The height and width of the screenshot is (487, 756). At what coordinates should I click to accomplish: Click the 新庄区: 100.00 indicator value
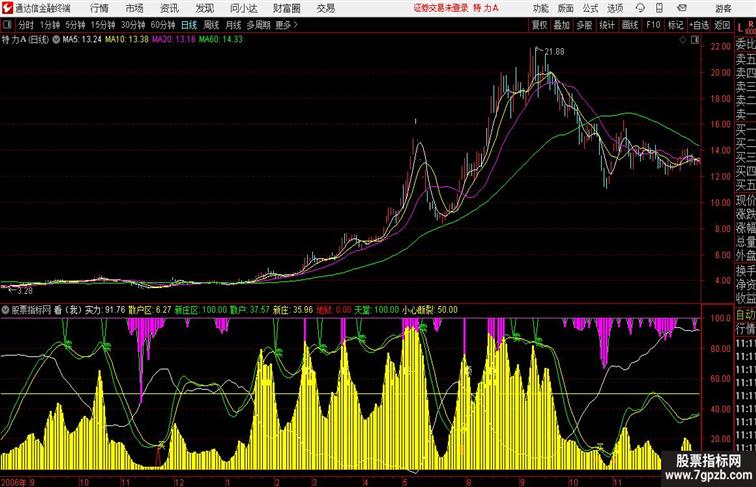tap(200, 310)
